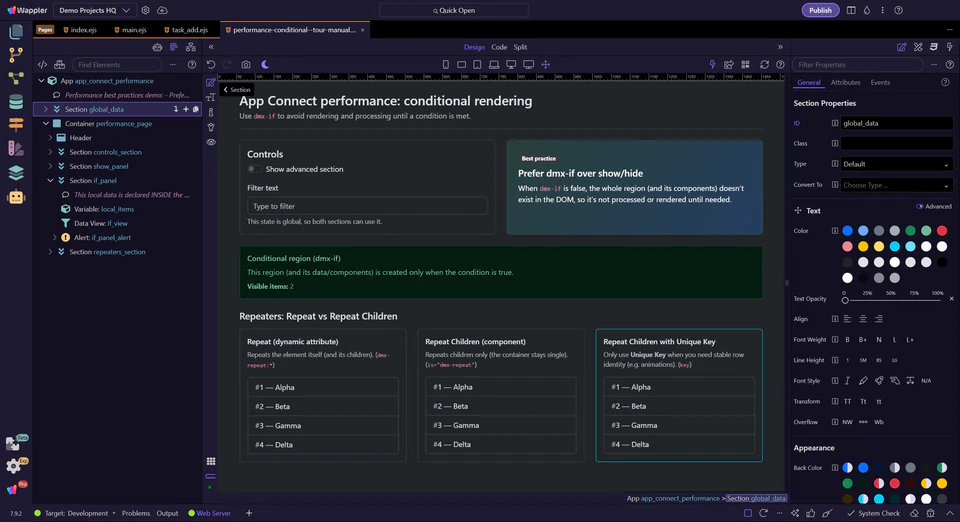The height and width of the screenshot is (522, 960).
Task: Open the Database manager icon
Action: pyautogui.click(x=16, y=102)
